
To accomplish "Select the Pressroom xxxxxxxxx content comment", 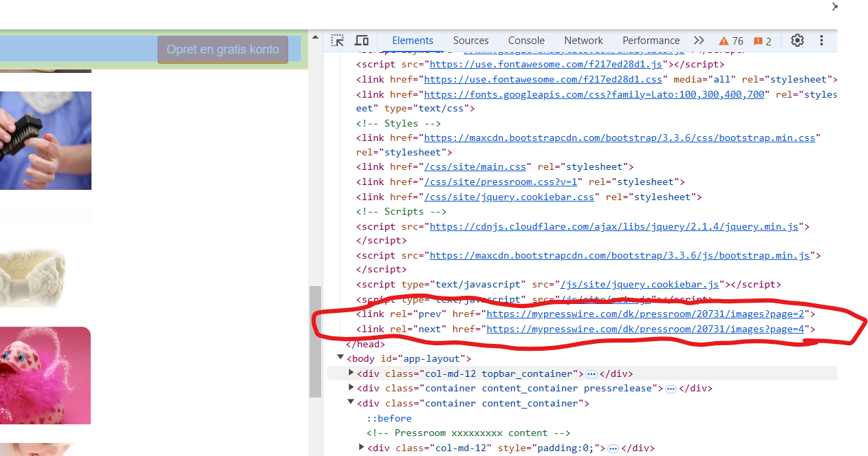I will [x=468, y=433].
